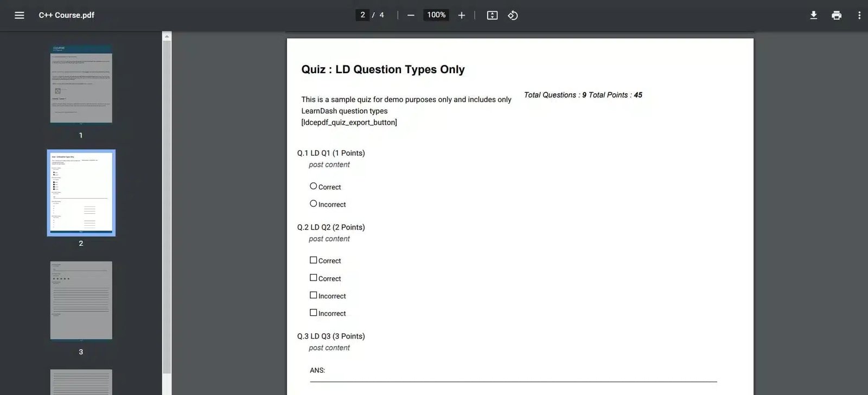Click the thumbnail panel scroll up arrow
The height and width of the screenshot is (395, 868).
tap(167, 36)
